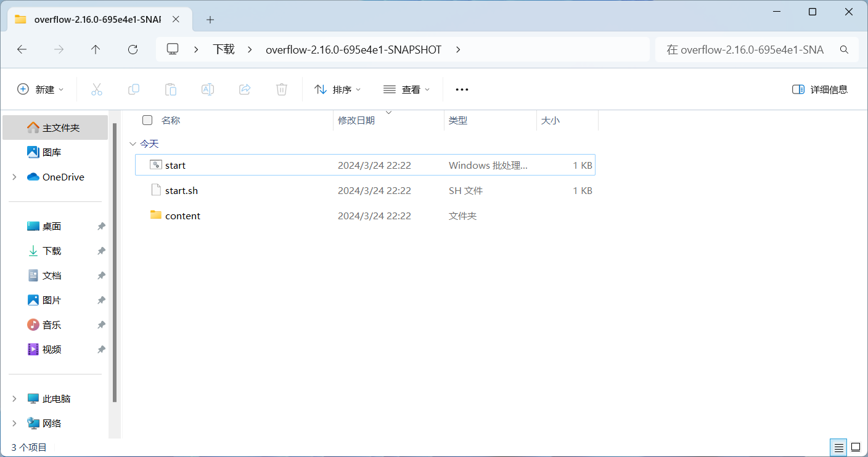
Task: Open the see-more toolbar menu
Action: [461, 89]
